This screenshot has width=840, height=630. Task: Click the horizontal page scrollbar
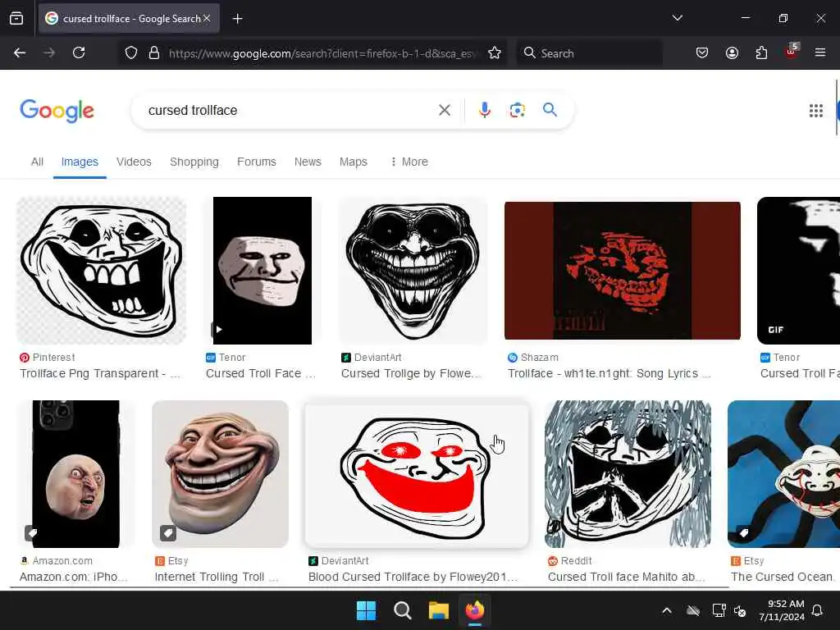point(370,587)
